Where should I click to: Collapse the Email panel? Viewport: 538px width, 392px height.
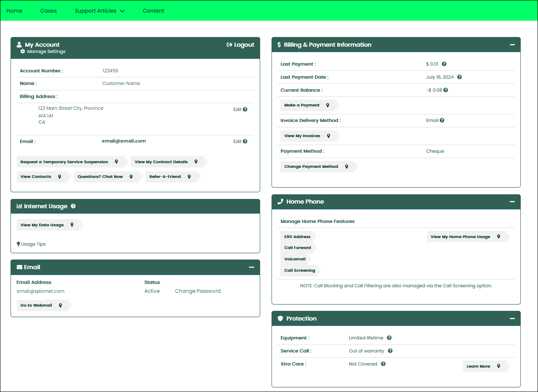251,267
